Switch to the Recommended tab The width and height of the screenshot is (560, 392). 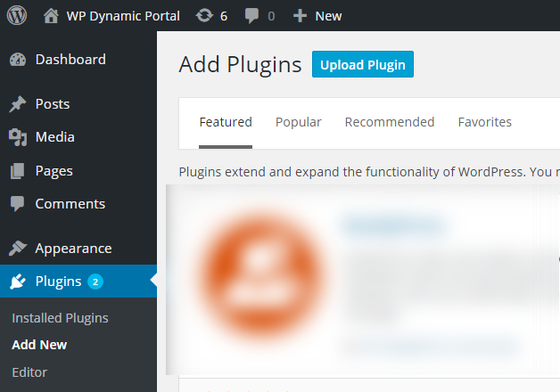(389, 122)
